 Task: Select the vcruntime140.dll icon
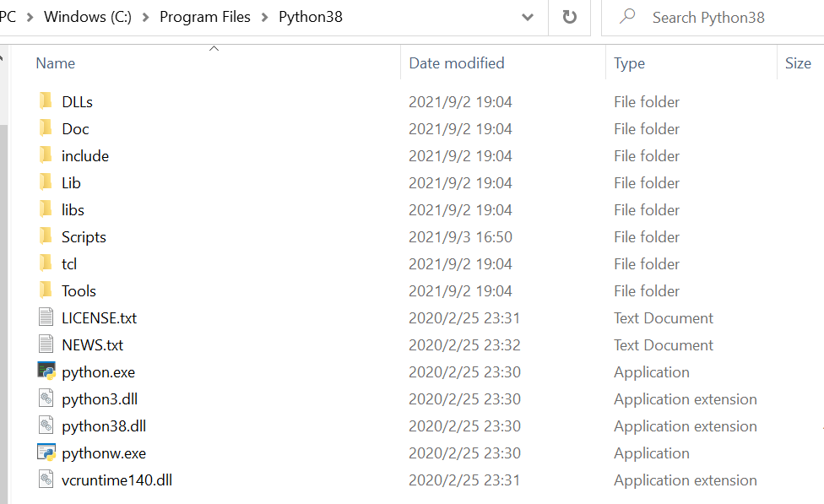tap(47, 480)
